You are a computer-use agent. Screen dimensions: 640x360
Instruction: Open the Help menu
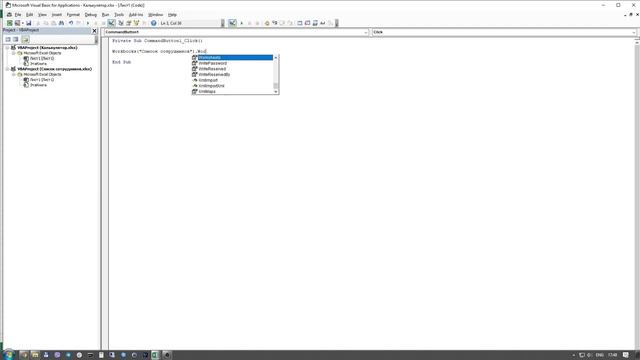[x=172, y=15]
